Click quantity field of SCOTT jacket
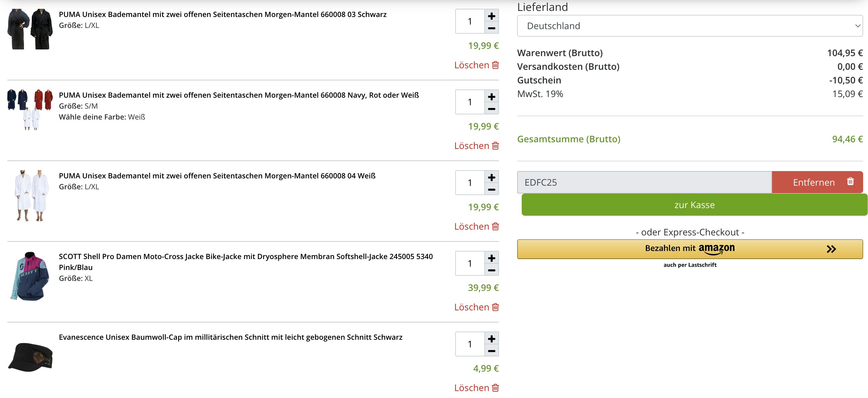 (470, 263)
